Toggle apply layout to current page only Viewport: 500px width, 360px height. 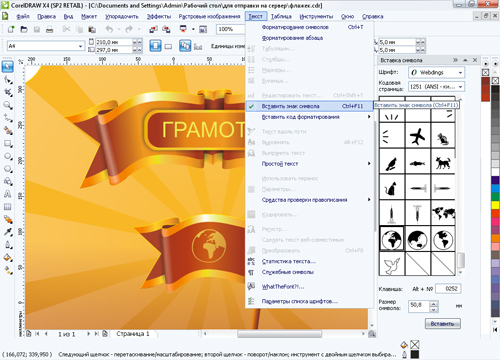tap(198, 46)
